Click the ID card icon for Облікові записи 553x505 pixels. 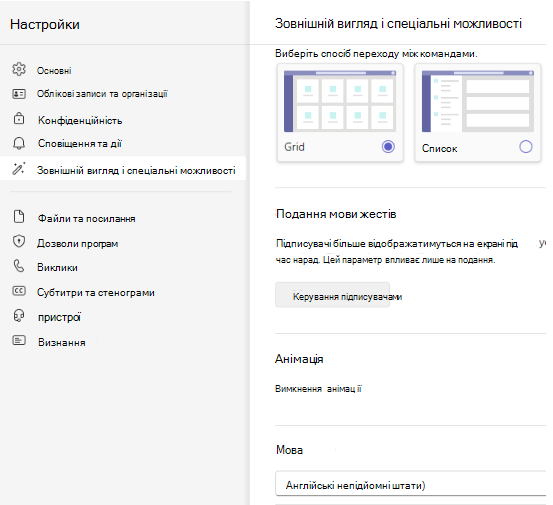pos(19,94)
